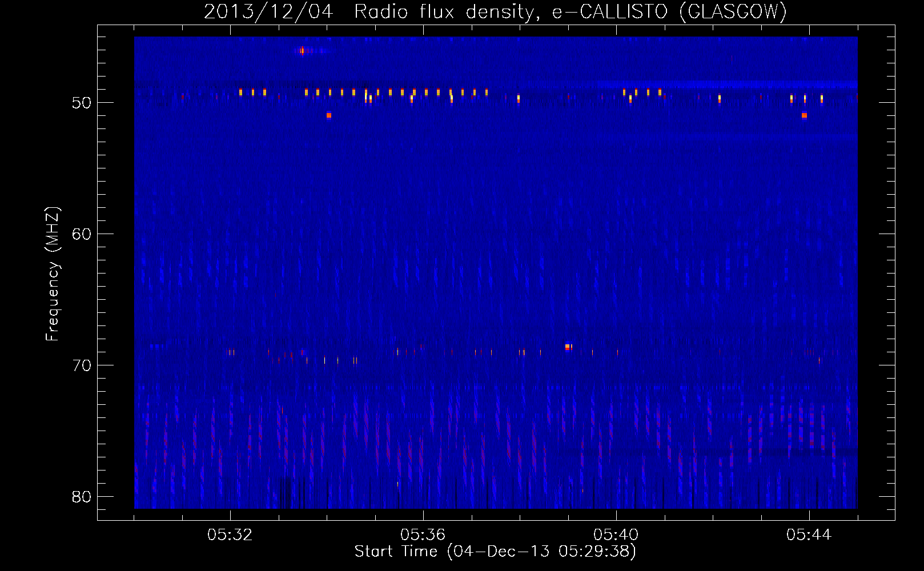
Task: Click the bright burst near 69 MHz at 05:39
Action: point(568,347)
